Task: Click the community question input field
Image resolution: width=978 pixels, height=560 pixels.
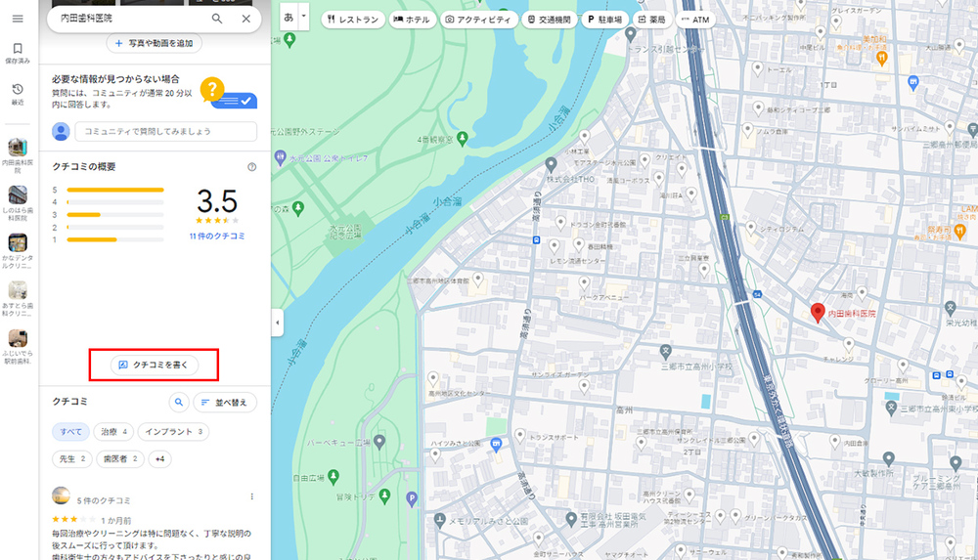Action: tap(166, 131)
